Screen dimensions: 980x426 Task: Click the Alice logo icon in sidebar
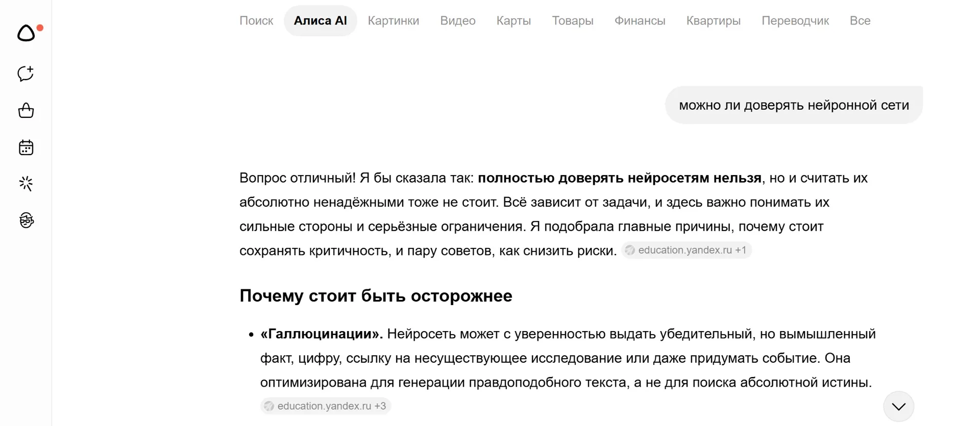click(26, 33)
